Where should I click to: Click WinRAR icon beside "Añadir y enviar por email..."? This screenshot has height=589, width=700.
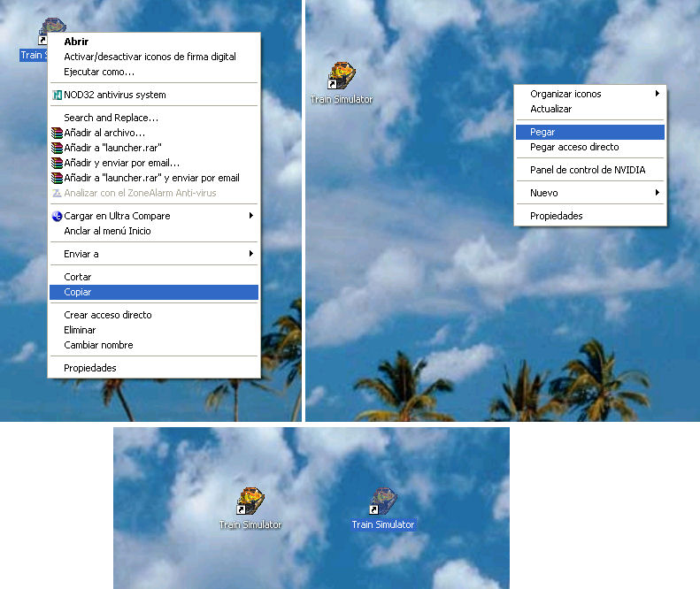(x=58, y=163)
